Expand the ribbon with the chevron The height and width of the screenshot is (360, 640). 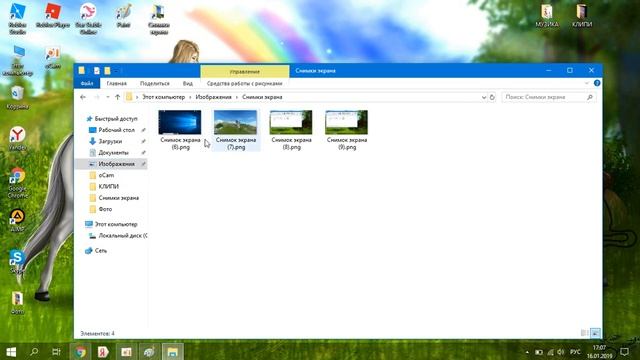point(587,83)
